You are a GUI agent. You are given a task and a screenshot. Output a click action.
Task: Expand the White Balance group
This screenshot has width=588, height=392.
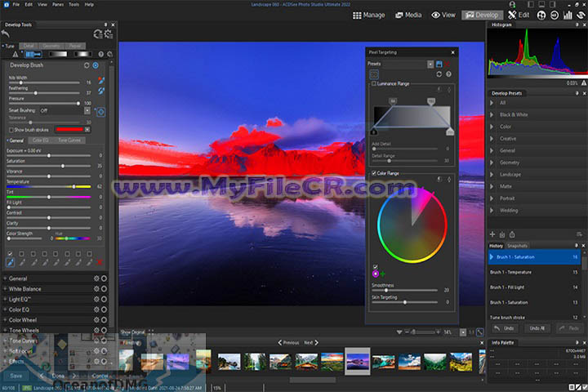pyautogui.click(x=5, y=289)
